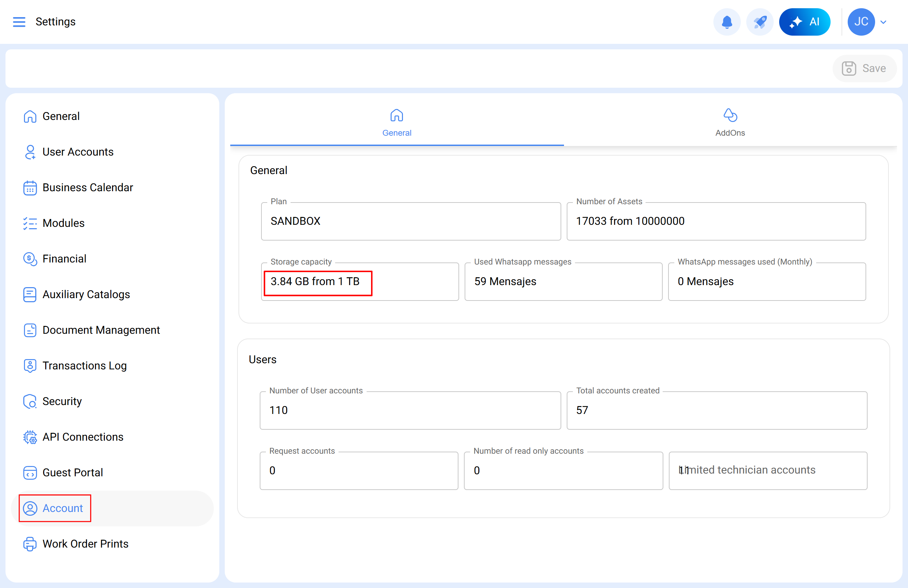
Task: Click the Plan field showing SANDBOX
Action: (x=410, y=221)
